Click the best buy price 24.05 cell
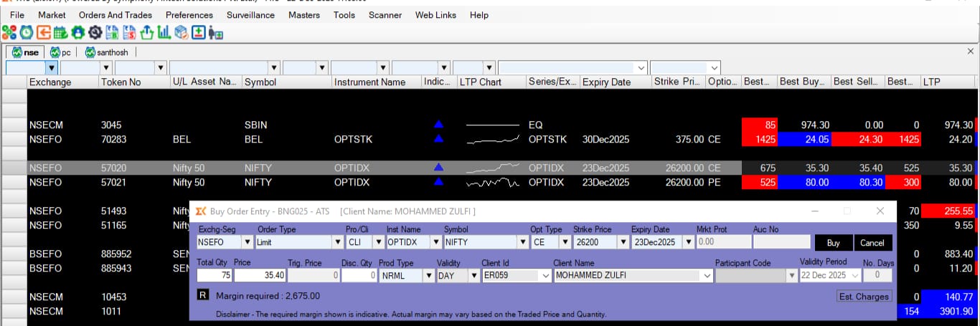Viewport: 980px width, 326px height. [805, 139]
